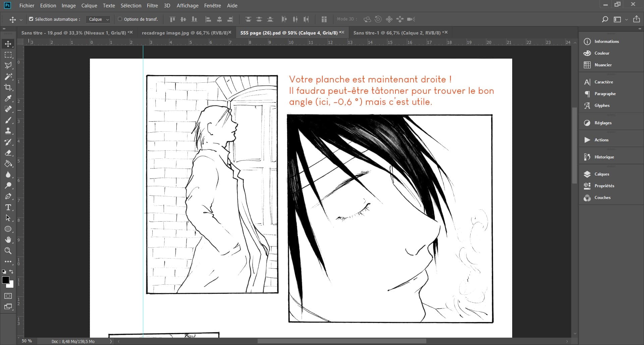The height and width of the screenshot is (345, 644).
Task: Click the horizontal scrollbar thumb
Action: coord(342,341)
